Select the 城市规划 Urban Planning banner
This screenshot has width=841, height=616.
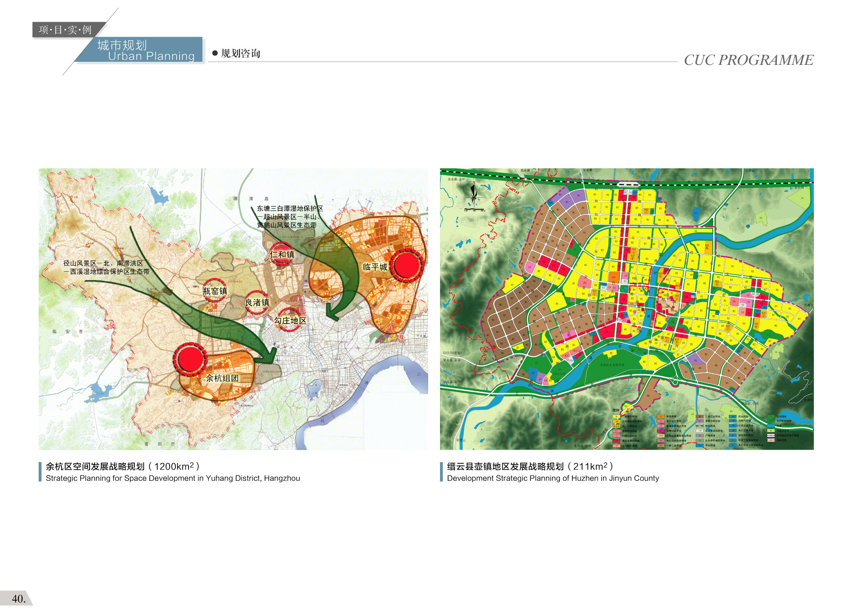coord(147,50)
